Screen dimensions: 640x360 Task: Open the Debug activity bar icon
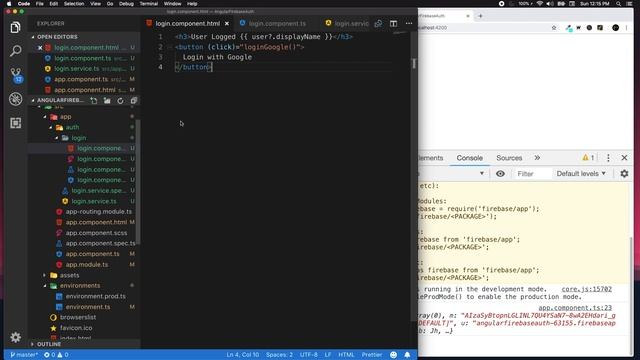tap(16, 99)
